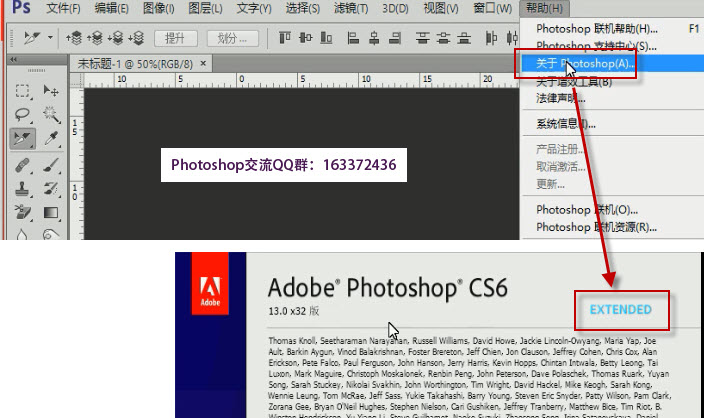Viewport: 704px width, 418px height.
Task: Click the ruler origin corner box
Action: (x=77, y=80)
